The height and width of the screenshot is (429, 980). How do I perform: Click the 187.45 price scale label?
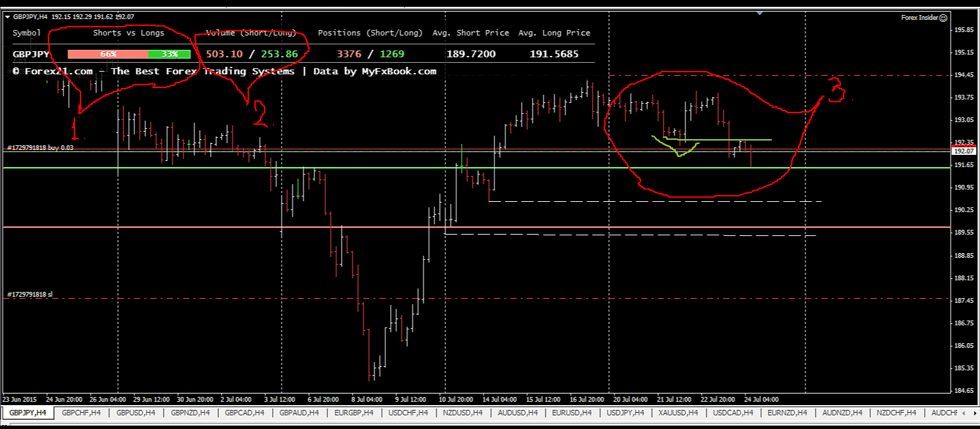[x=964, y=301]
